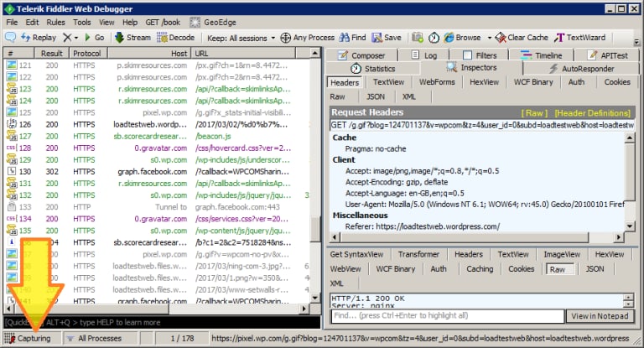Open Find sessions binoculars

[x=352, y=38]
